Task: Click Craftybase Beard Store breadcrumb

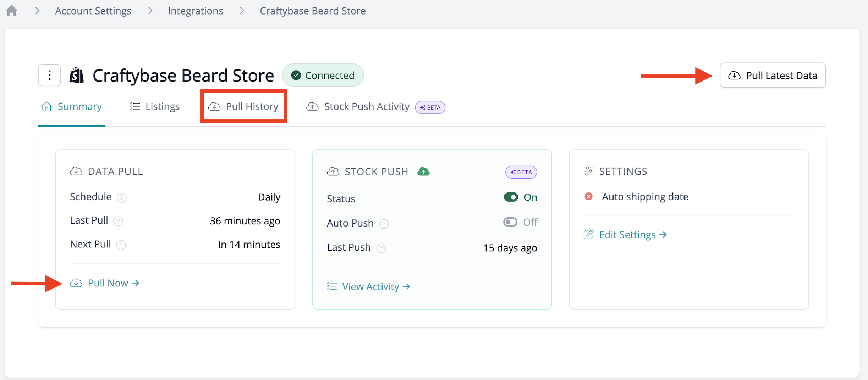Action: (313, 11)
